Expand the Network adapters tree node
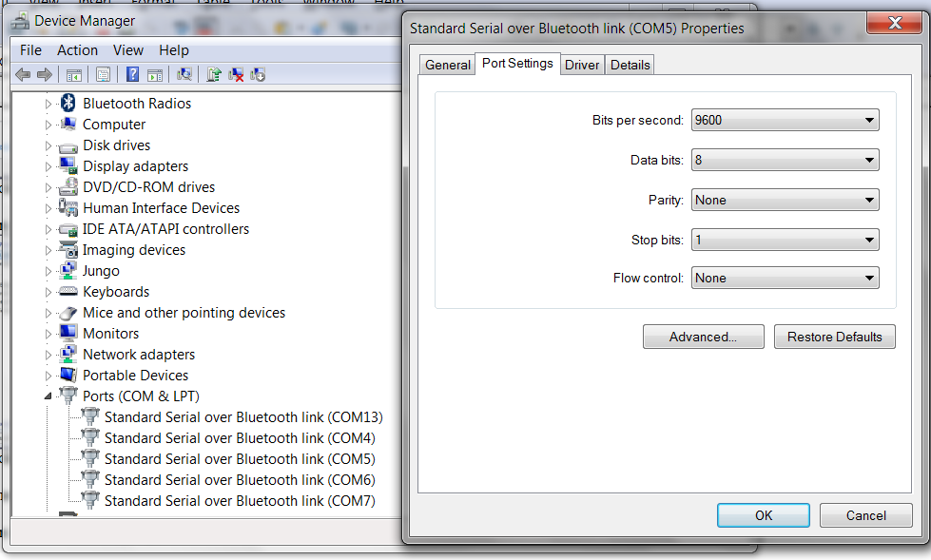The image size is (931, 560). [48, 356]
